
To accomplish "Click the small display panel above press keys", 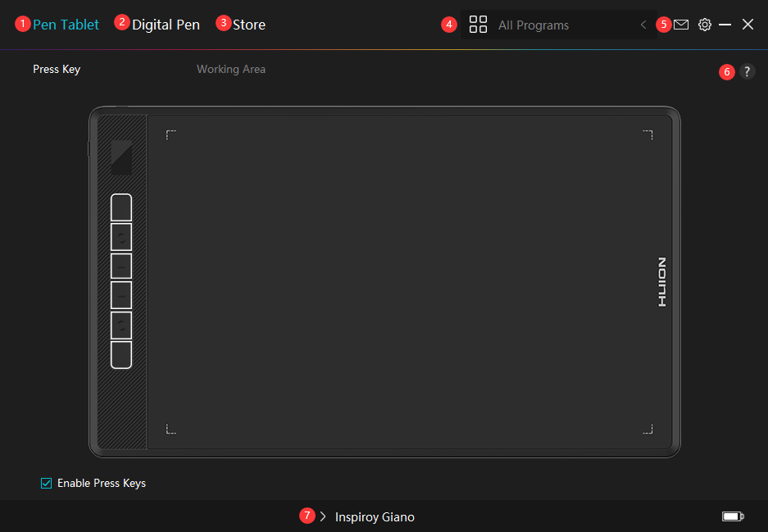I will [x=121, y=157].
